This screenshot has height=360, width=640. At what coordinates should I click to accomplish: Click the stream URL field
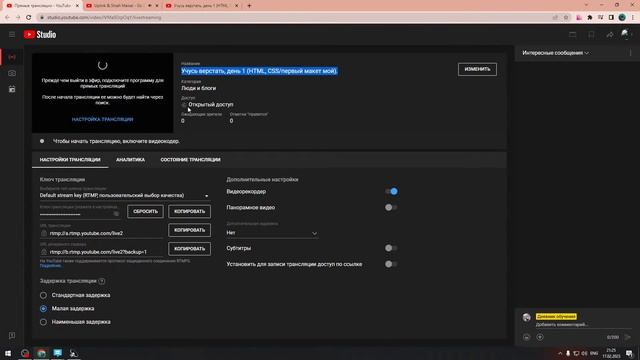[x=101, y=233]
